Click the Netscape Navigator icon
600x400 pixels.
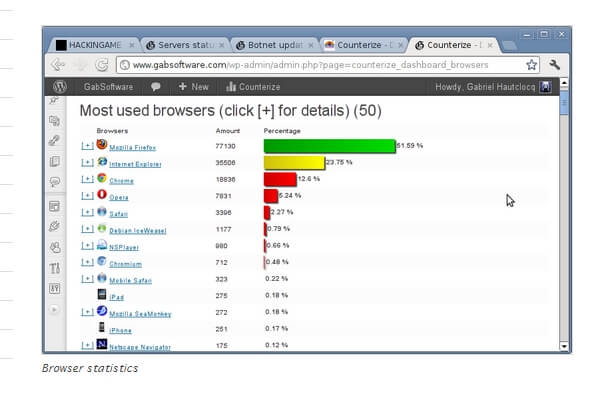pyautogui.click(x=102, y=344)
